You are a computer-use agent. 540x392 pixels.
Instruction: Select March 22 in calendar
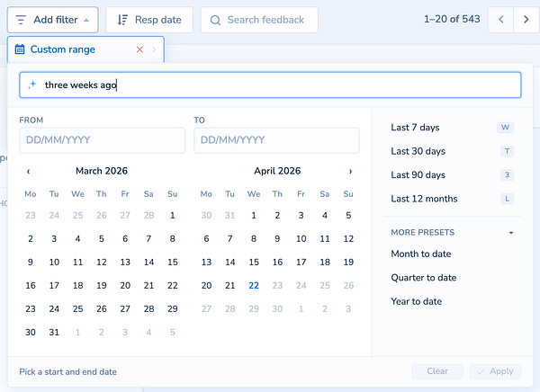tap(173, 286)
